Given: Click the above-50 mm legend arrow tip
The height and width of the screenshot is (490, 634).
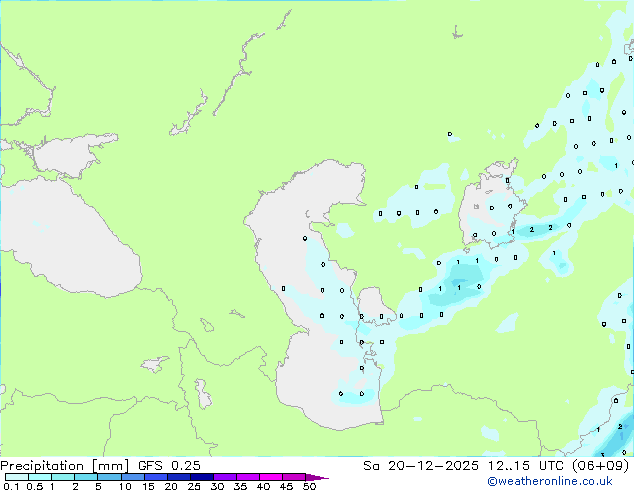Looking at the screenshot, I should click(317, 477).
